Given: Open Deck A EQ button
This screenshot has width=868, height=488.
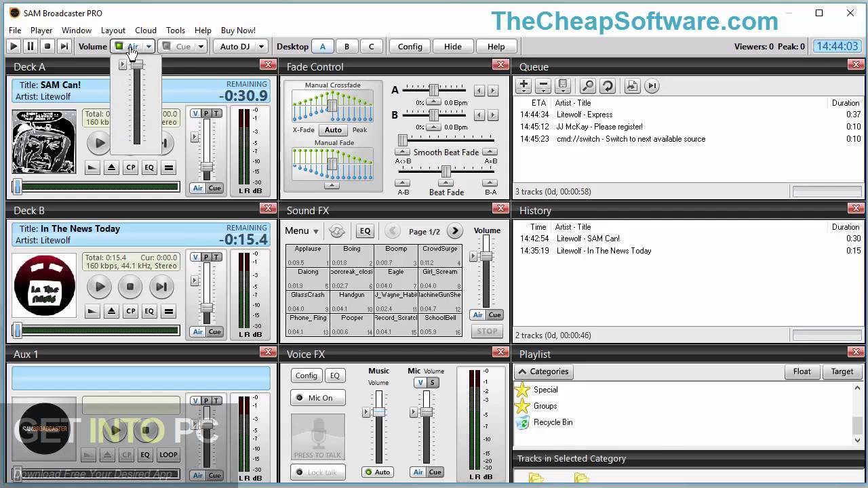Looking at the screenshot, I should tap(149, 167).
